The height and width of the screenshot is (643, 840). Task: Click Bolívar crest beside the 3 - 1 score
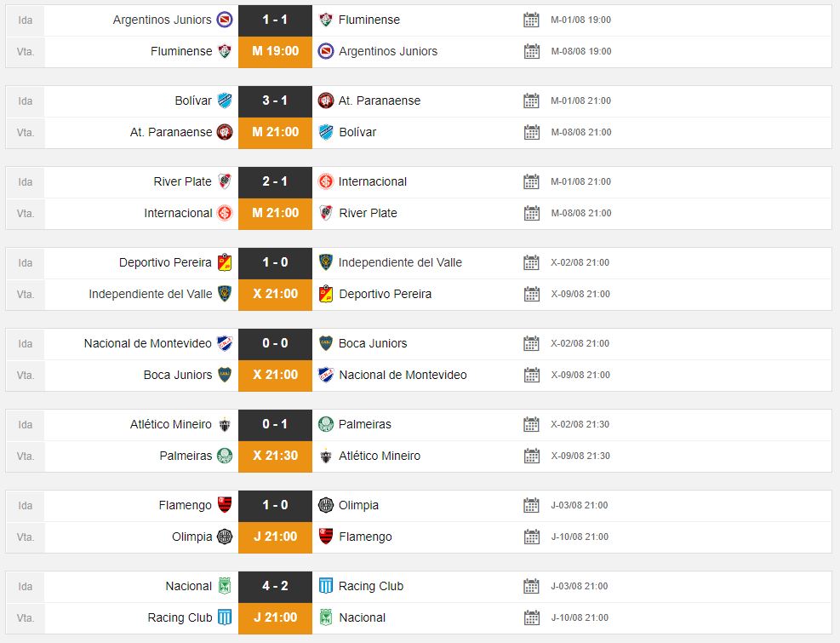225,100
